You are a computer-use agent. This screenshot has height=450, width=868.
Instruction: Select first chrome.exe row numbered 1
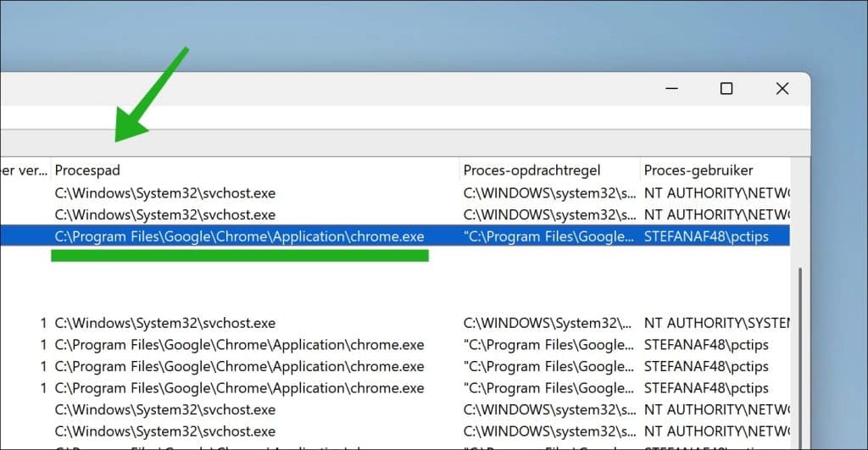[395, 344]
